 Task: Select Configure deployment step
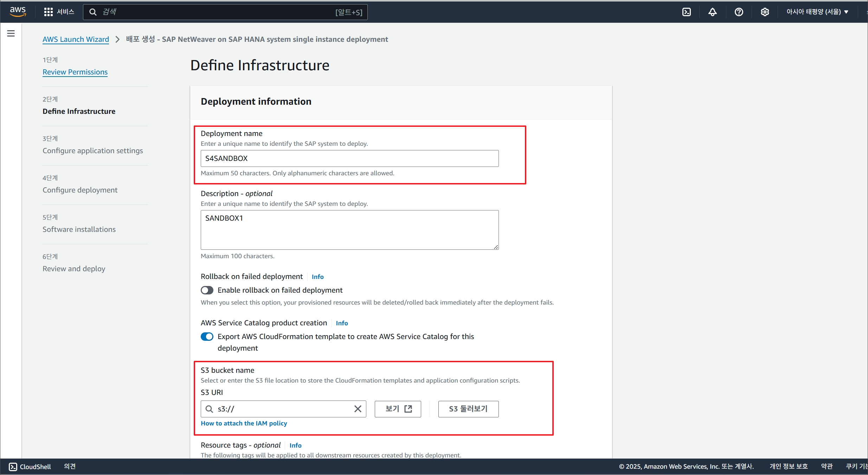coord(80,190)
